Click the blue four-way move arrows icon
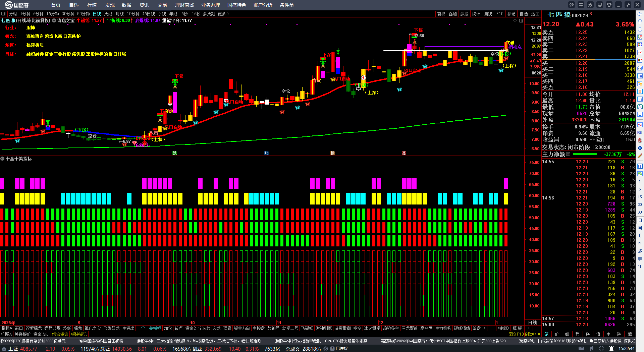Screen dimensions: 644x352 point(640,148)
